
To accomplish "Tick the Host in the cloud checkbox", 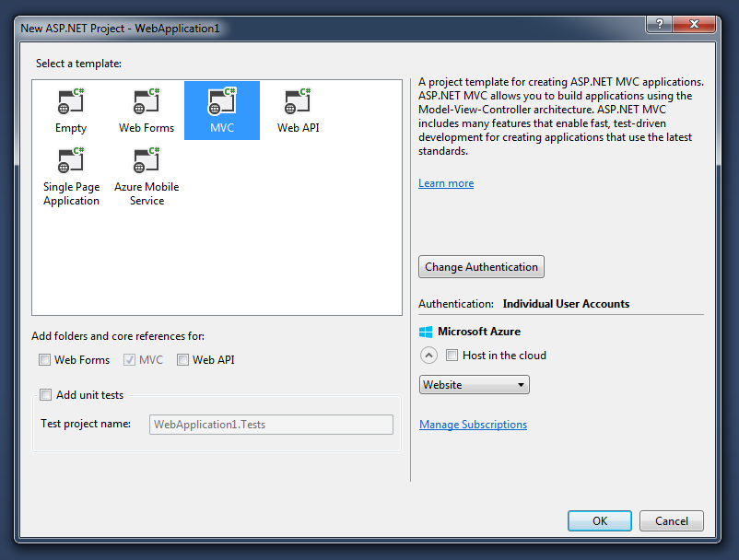I will point(452,356).
